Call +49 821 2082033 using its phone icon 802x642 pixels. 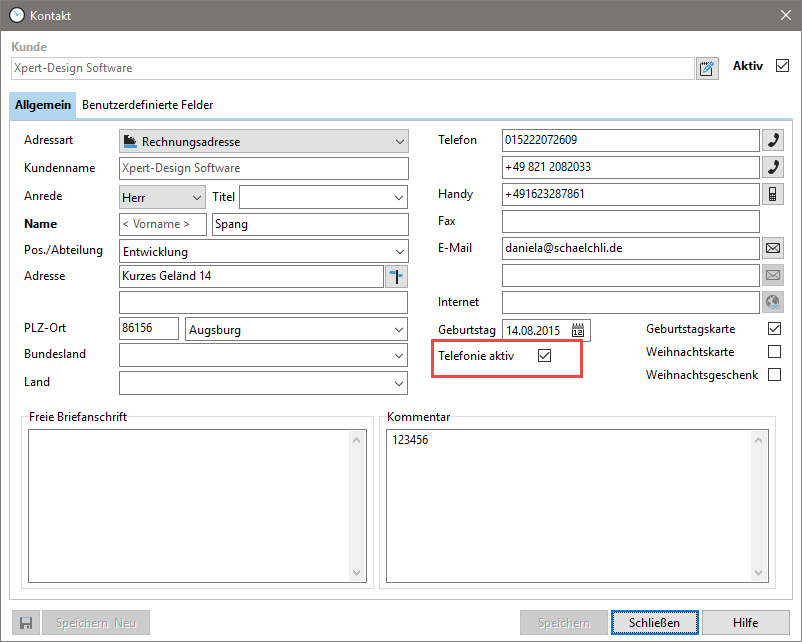tap(773, 167)
